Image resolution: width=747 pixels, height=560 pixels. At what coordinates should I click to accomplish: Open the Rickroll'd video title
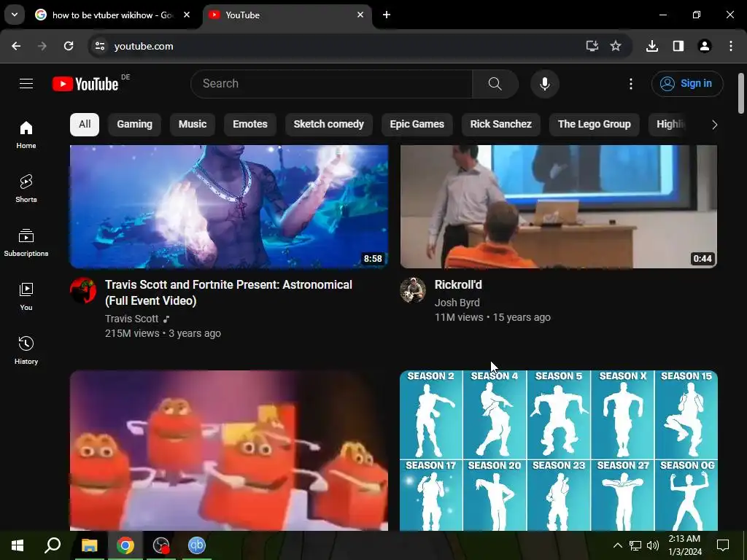pos(458,285)
